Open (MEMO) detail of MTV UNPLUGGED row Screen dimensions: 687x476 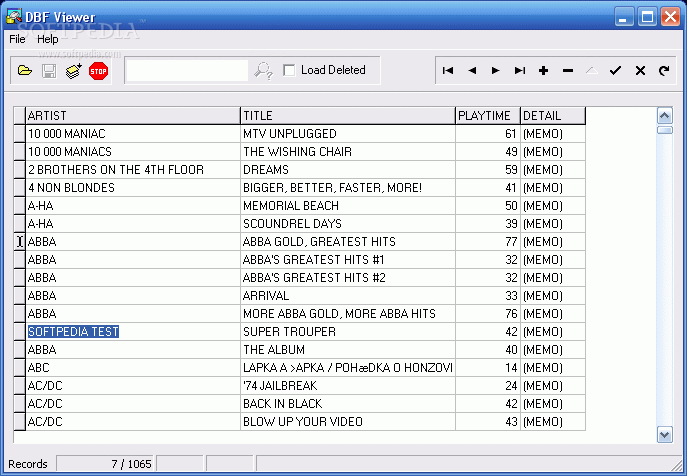pyautogui.click(x=553, y=134)
